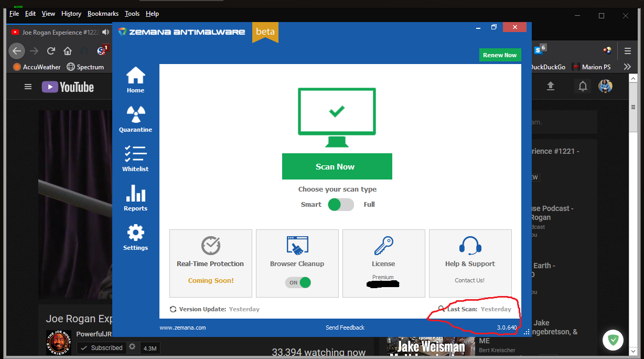Toggle the Smart/Full scan type switch

[341, 205]
